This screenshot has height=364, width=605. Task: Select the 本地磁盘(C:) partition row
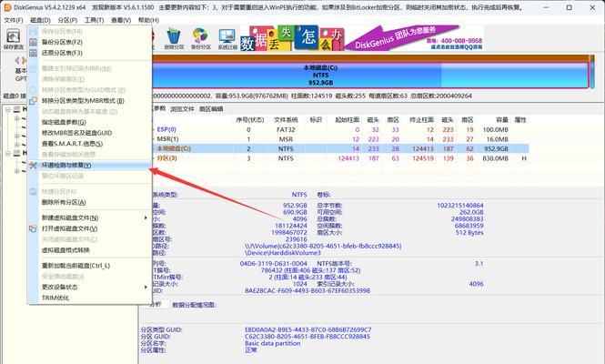click(339, 148)
